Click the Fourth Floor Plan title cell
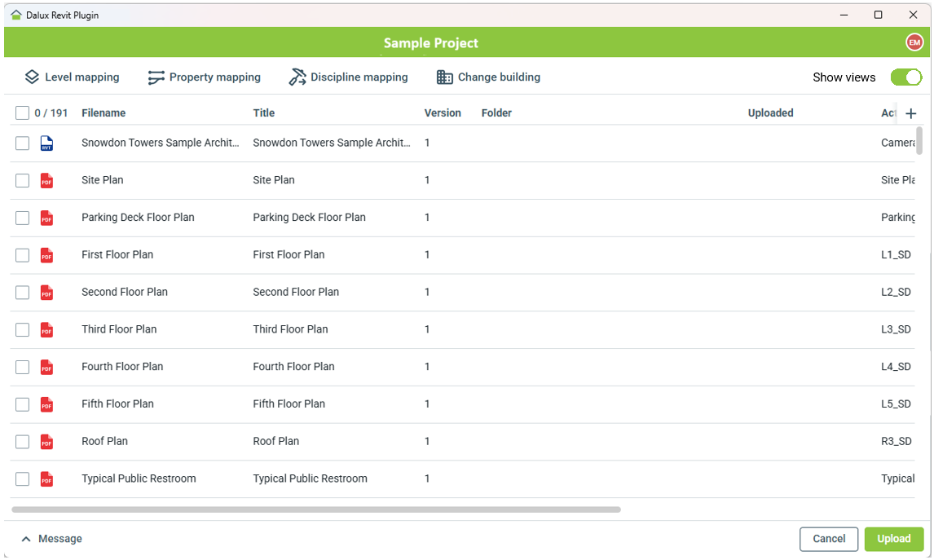 (293, 366)
